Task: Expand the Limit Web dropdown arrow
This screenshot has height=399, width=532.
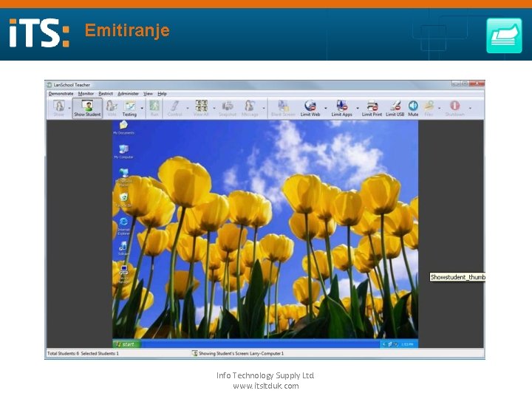Action: (325, 108)
